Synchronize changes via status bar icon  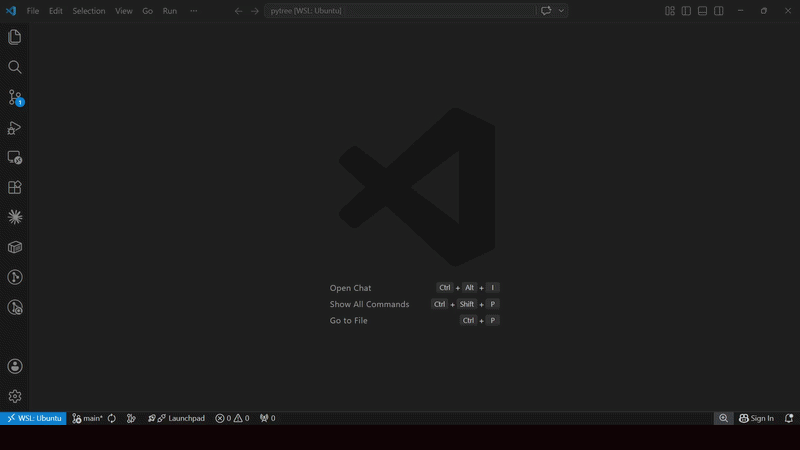click(x=112, y=418)
